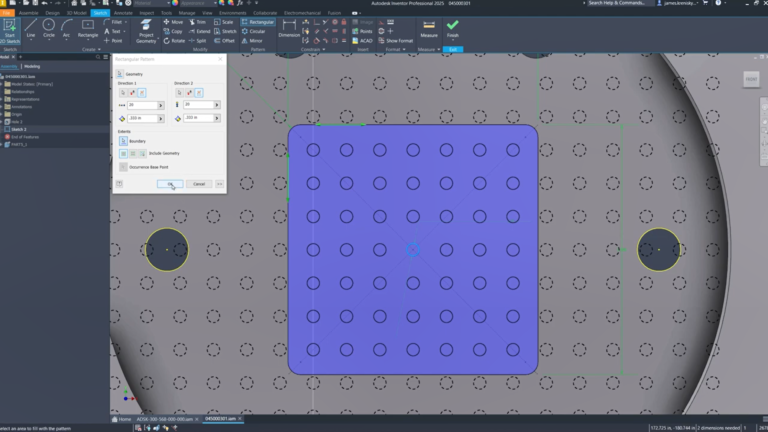Select third Include Geometry option
The width and height of the screenshot is (768, 432).
pos(142,154)
